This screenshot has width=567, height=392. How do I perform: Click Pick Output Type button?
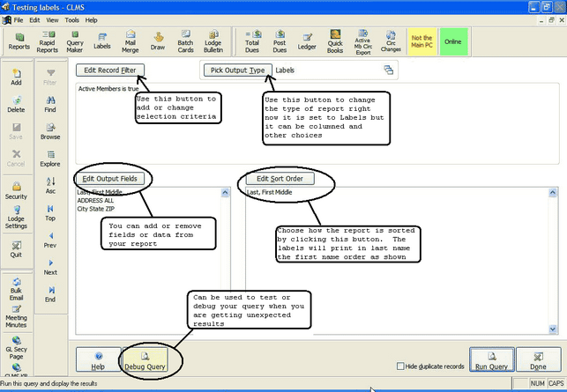click(238, 70)
